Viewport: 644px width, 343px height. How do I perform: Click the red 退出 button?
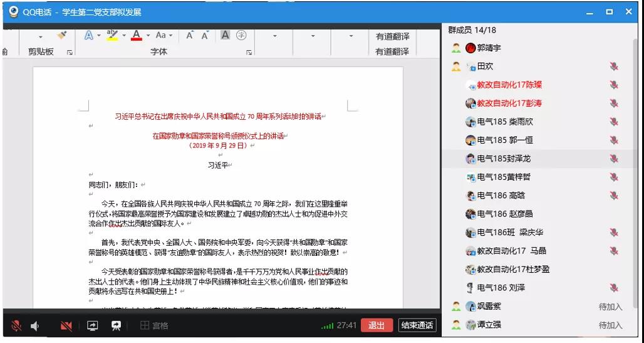tap(376, 325)
